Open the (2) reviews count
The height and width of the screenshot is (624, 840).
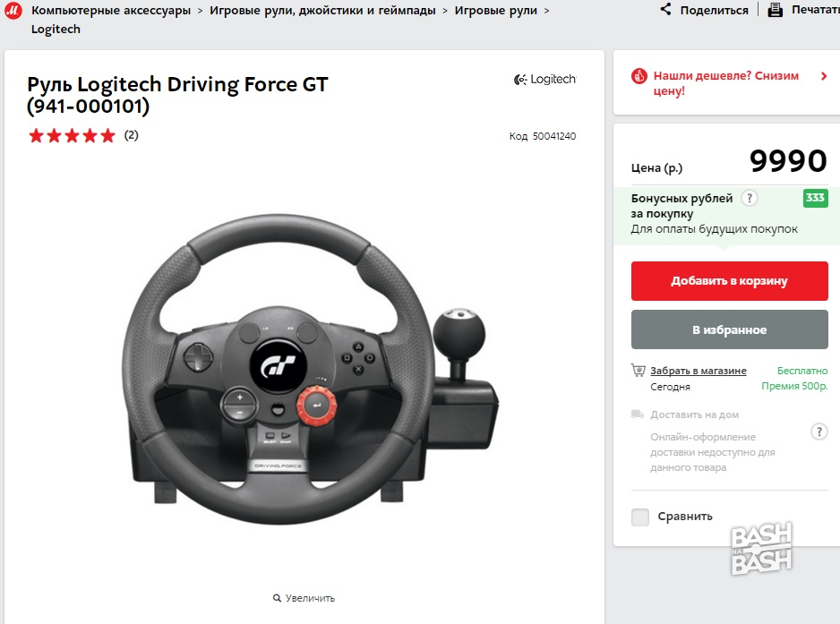pyautogui.click(x=132, y=135)
